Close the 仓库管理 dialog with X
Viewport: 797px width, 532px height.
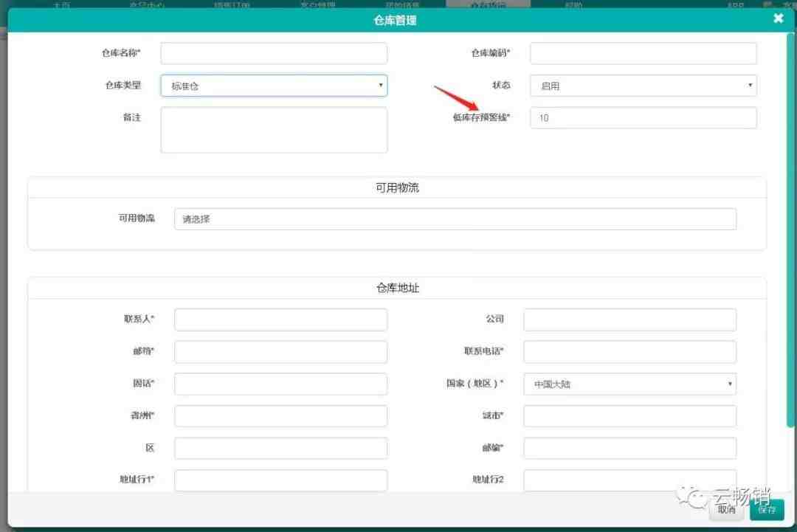[x=779, y=18]
